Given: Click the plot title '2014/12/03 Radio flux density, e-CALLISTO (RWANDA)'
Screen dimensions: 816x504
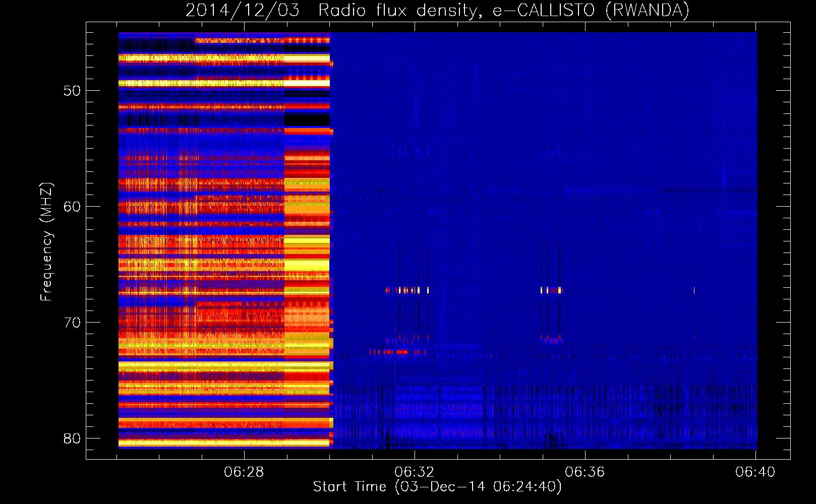Looking at the screenshot, I should [x=437, y=10].
